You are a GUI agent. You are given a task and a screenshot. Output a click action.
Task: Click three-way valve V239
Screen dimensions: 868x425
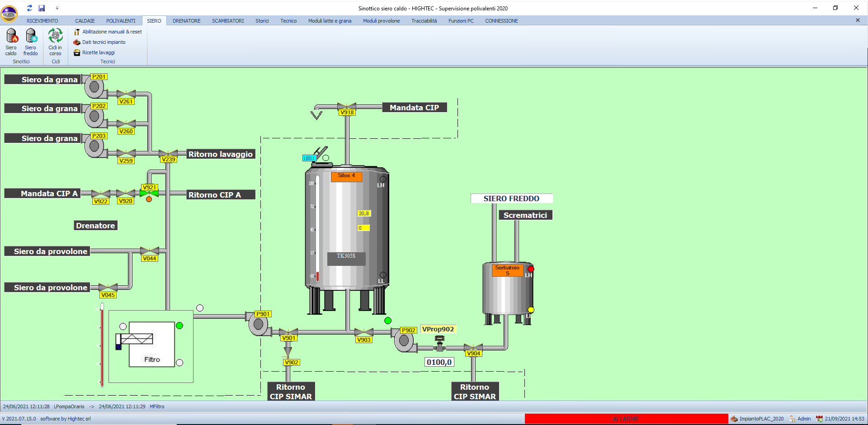click(x=168, y=154)
